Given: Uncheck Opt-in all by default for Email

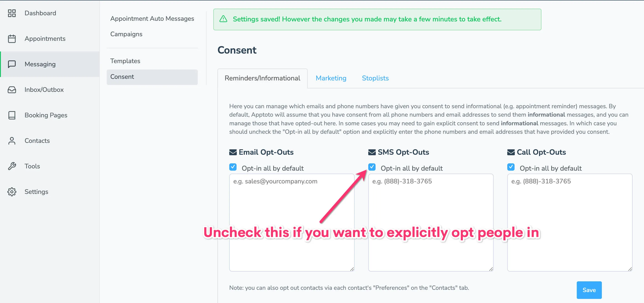Looking at the screenshot, I should click(x=233, y=167).
